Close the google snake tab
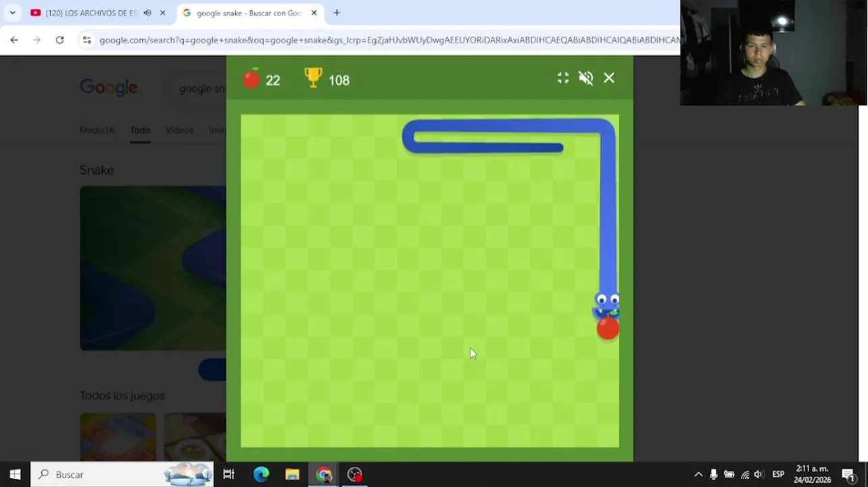This screenshot has width=868, height=487. coord(314,13)
